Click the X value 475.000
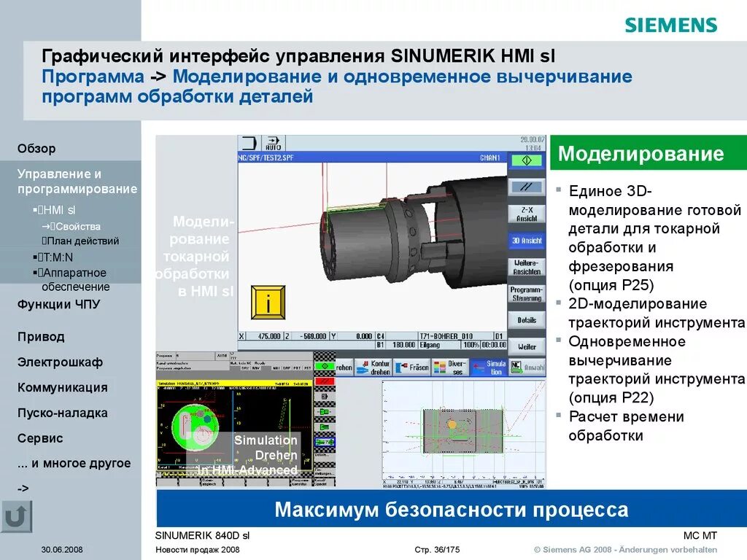Viewport: 747px width, 560px height. pyautogui.click(x=268, y=336)
